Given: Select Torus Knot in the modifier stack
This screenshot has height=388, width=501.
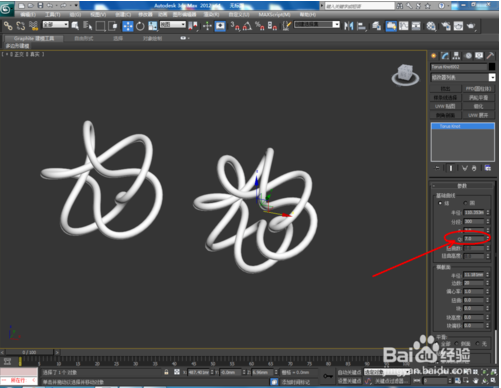Looking at the screenshot, I should (463, 126).
